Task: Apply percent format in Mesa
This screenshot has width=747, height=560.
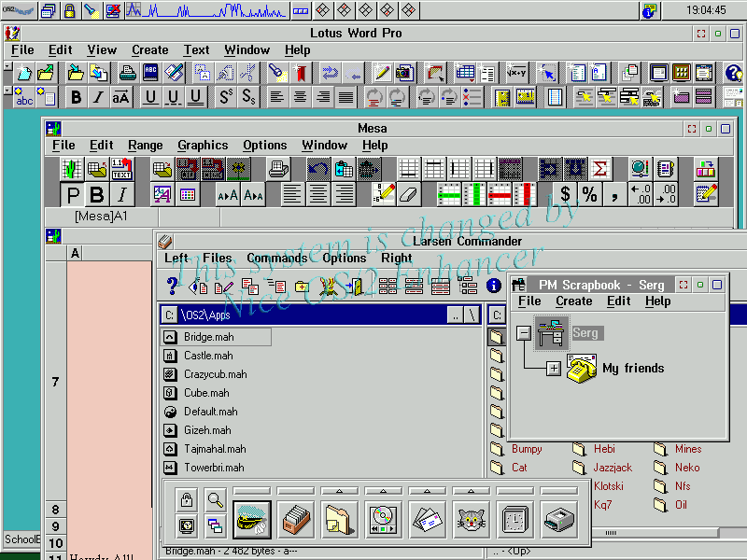Action: [590, 194]
